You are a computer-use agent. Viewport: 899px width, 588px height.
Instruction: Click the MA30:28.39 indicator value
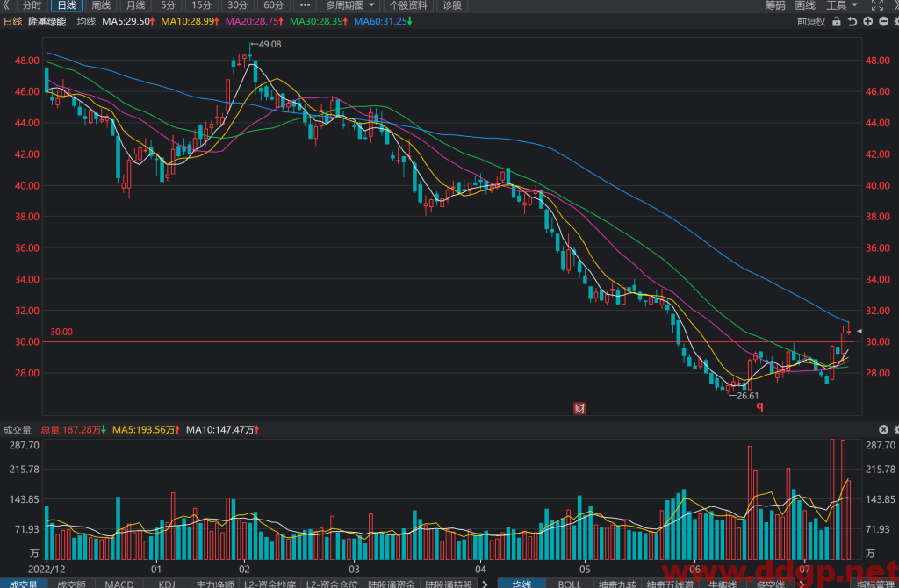click(x=318, y=21)
